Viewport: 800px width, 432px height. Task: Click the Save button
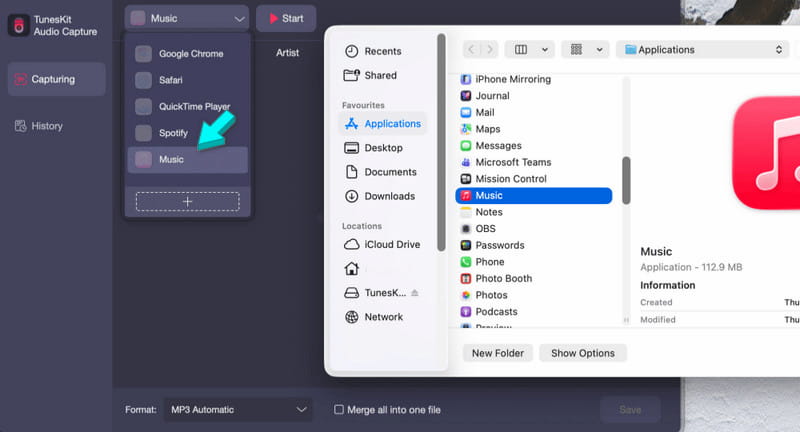pyautogui.click(x=630, y=410)
